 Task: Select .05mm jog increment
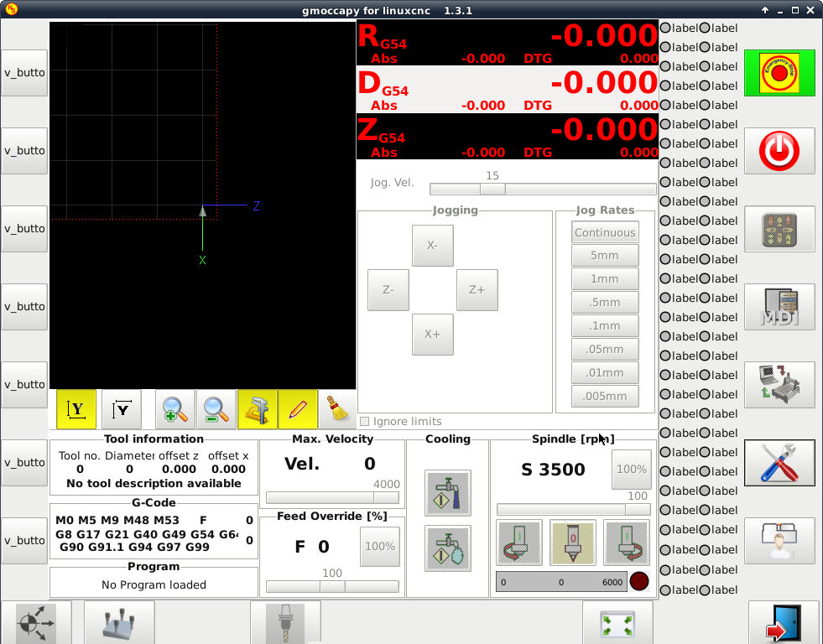(x=605, y=350)
